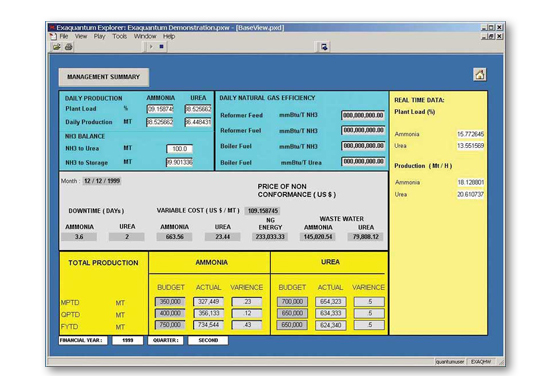Select the Urea Plant Load field
The image size is (551, 376).
pos(198,109)
